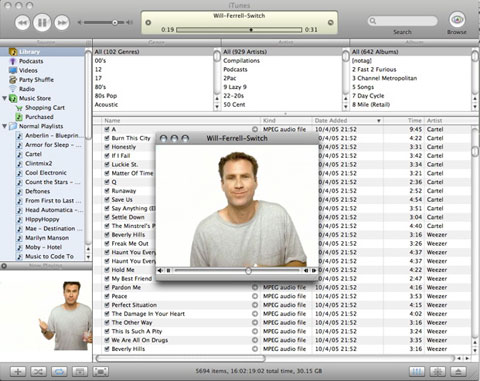
Task: Uncheck the song Luckie St.
Action: click(107, 164)
